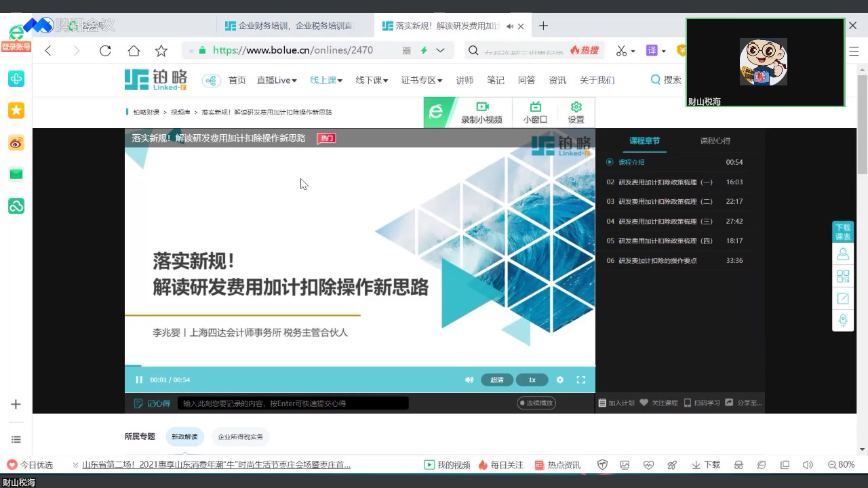Change playback speed via 1x button
The width and height of the screenshot is (868, 488).
[x=532, y=380]
